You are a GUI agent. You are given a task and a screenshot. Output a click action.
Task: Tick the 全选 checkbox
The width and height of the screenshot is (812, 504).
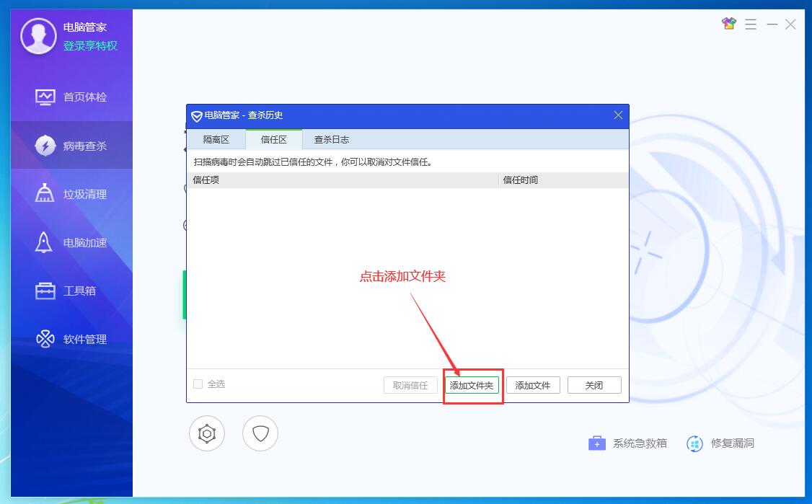198,384
